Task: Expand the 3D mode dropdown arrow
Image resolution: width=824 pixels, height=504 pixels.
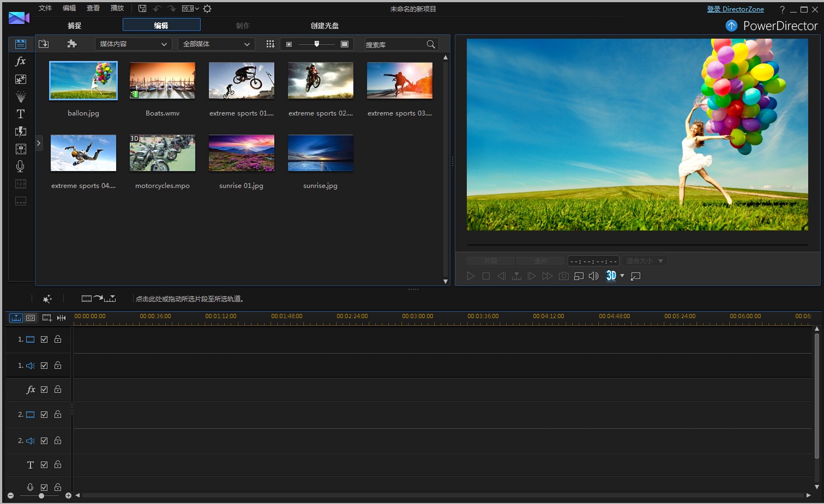Action: (x=622, y=276)
